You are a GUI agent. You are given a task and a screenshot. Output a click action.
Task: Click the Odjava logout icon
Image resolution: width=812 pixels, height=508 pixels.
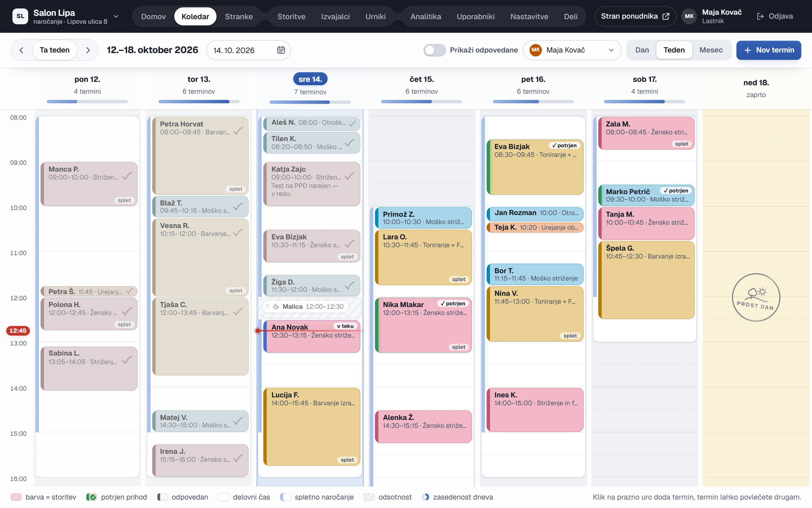[760, 16]
